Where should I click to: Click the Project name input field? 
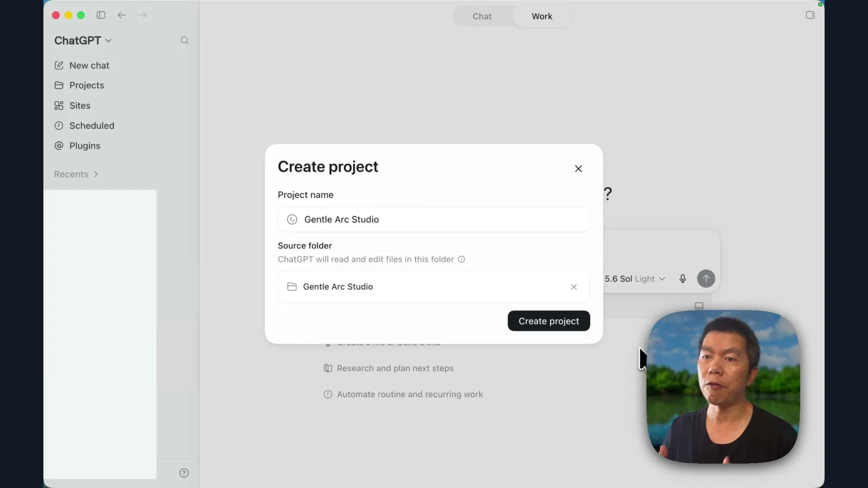coord(434,220)
